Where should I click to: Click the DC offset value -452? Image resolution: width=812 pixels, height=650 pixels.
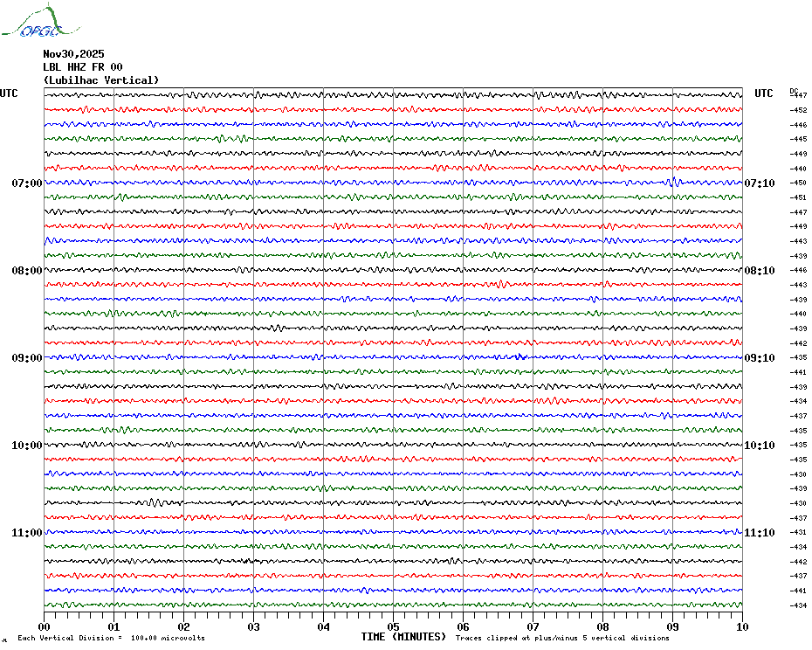(x=799, y=110)
